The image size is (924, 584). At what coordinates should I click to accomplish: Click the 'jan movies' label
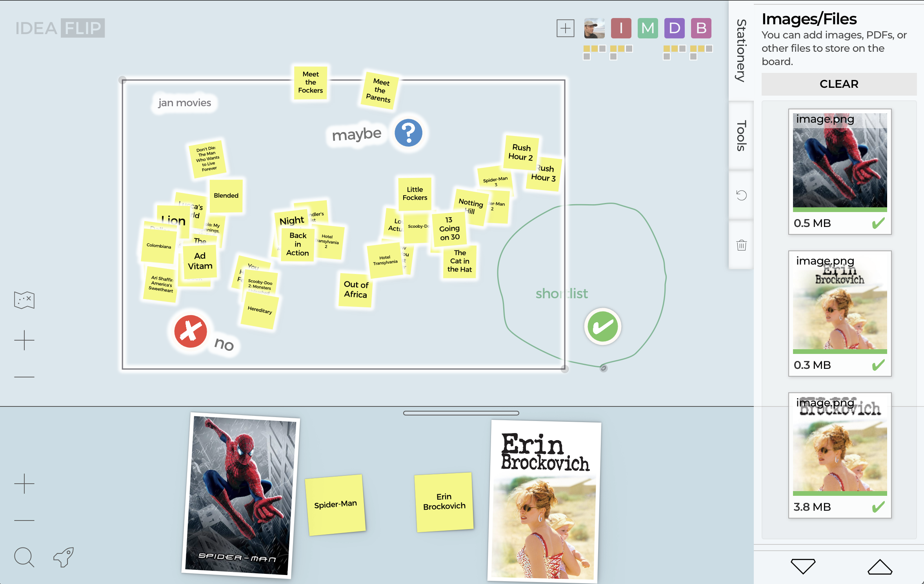[184, 103]
